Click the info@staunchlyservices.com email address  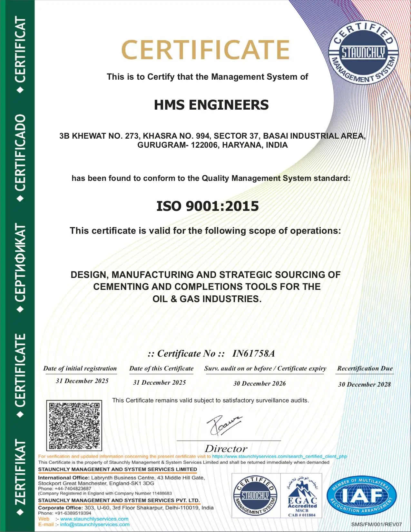[95, 524]
